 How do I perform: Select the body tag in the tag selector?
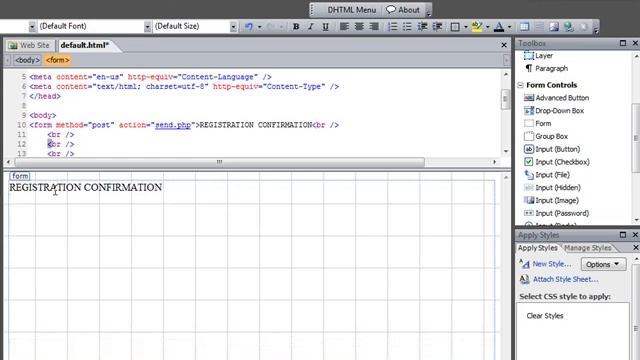pos(27,60)
